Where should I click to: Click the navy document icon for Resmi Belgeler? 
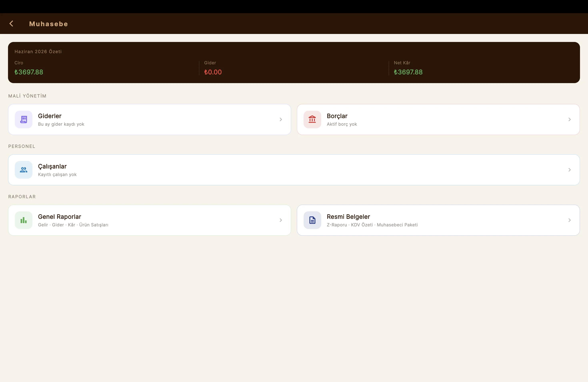[x=312, y=220]
